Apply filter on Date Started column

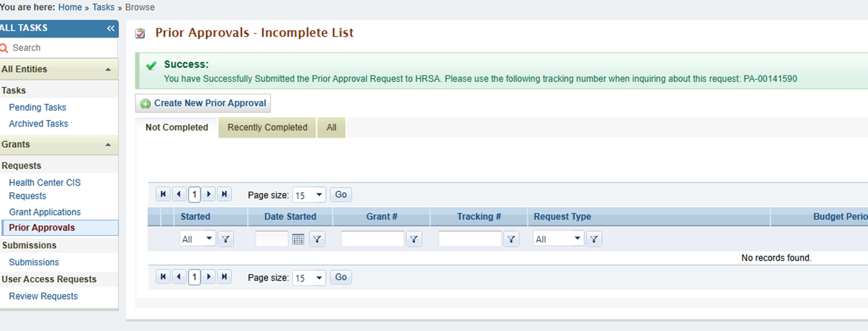tap(318, 239)
